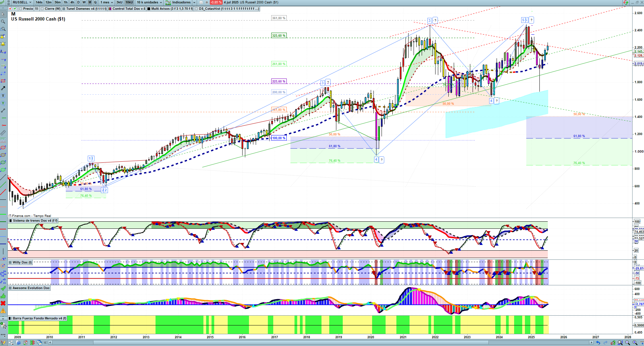Toggle Sistema de trenes Doc v4 square
The height and width of the screenshot is (346, 644).
click(10, 221)
